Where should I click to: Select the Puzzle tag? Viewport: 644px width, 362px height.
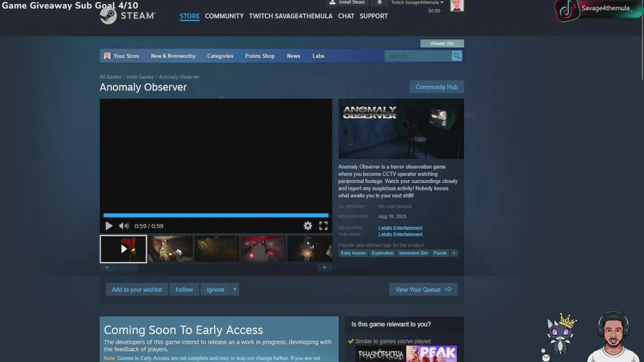[x=440, y=253]
